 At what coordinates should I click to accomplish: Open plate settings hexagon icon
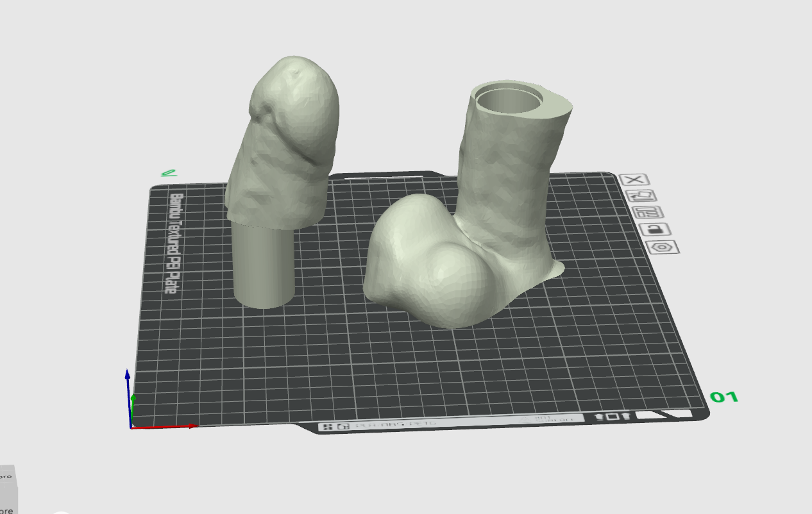pyautogui.click(x=663, y=247)
